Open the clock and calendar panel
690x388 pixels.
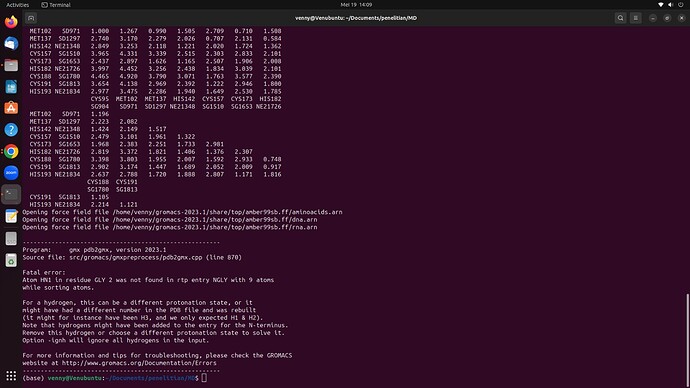point(356,5)
